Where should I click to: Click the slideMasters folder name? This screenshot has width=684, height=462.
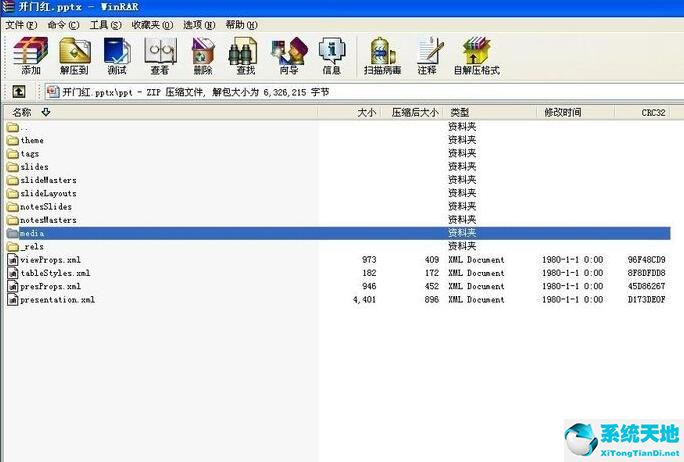48,180
